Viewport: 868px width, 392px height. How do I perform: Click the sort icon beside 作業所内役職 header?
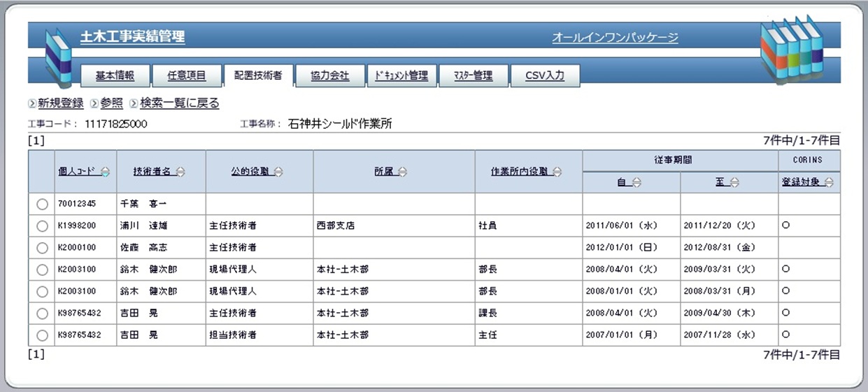557,172
